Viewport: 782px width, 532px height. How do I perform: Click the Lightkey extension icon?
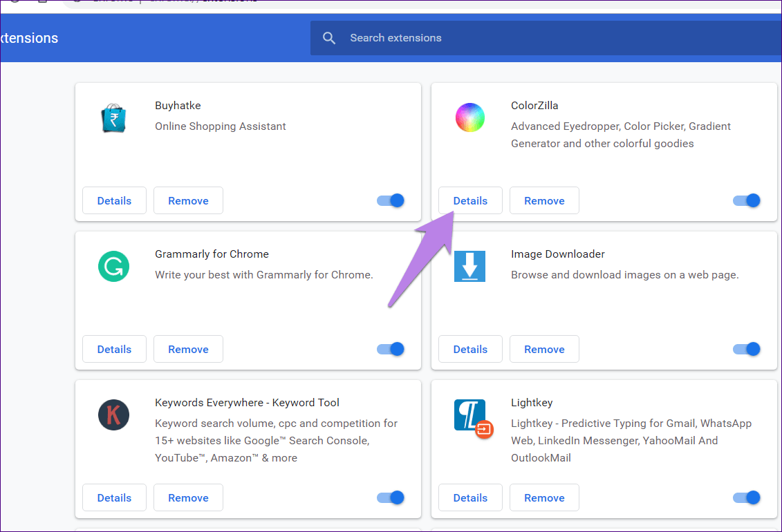pyautogui.click(x=473, y=418)
